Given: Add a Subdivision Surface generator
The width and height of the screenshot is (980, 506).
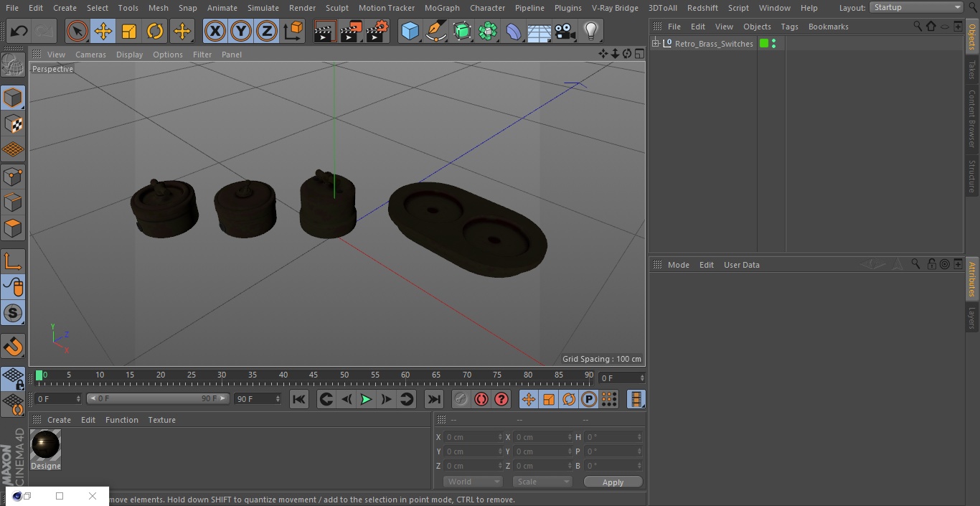Looking at the screenshot, I should [x=462, y=31].
